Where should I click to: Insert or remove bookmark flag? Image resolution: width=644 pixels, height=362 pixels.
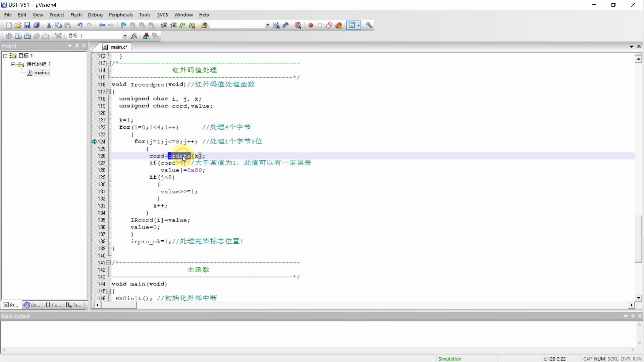click(x=123, y=25)
